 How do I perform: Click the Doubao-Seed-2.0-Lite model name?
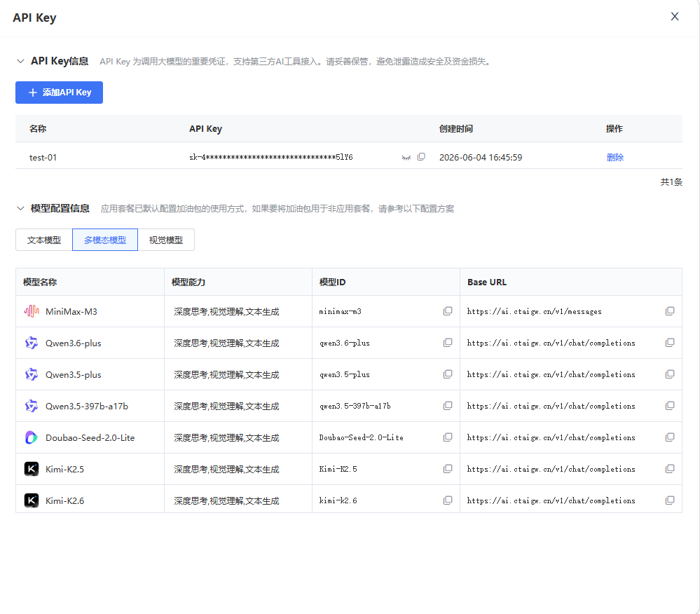point(90,438)
